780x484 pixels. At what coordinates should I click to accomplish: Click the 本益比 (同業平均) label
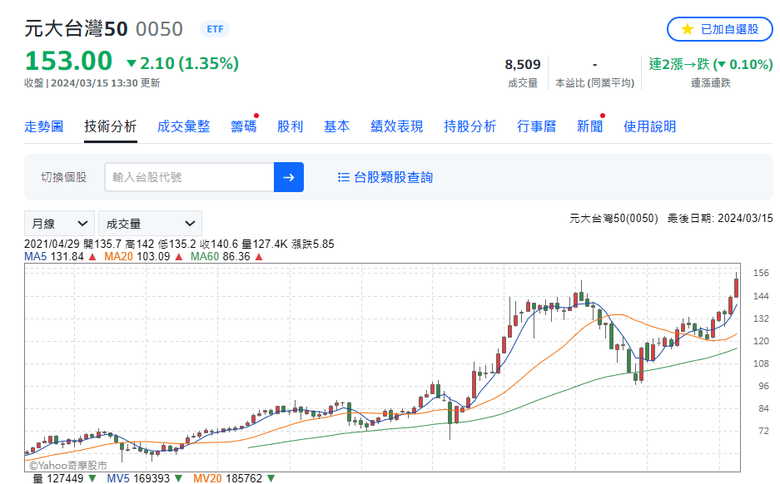(x=595, y=83)
